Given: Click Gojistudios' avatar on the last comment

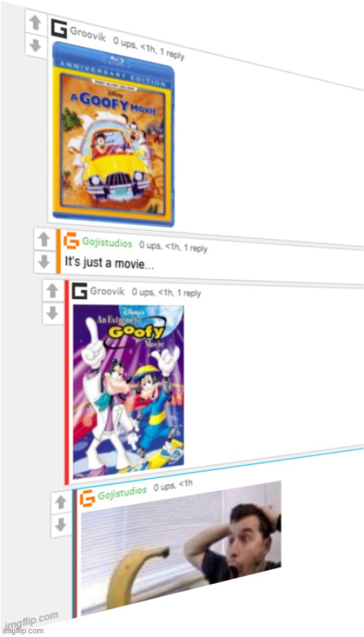Looking at the screenshot, I should [x=87, y=498].
